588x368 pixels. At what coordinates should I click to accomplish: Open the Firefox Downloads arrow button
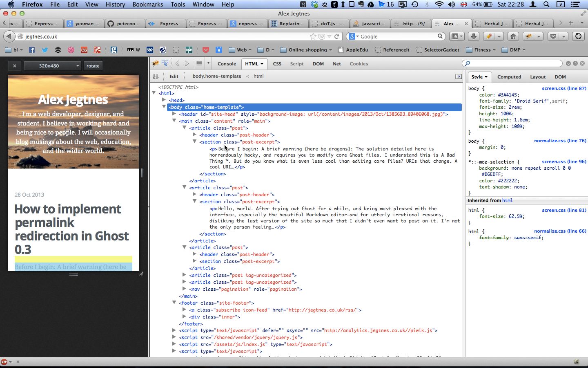(474, 36)
